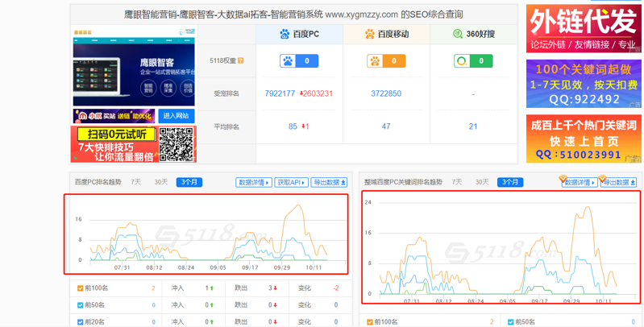Open the 外链代发 advertisement
Screen dimensions: 644x327
[x=584, y=28]
